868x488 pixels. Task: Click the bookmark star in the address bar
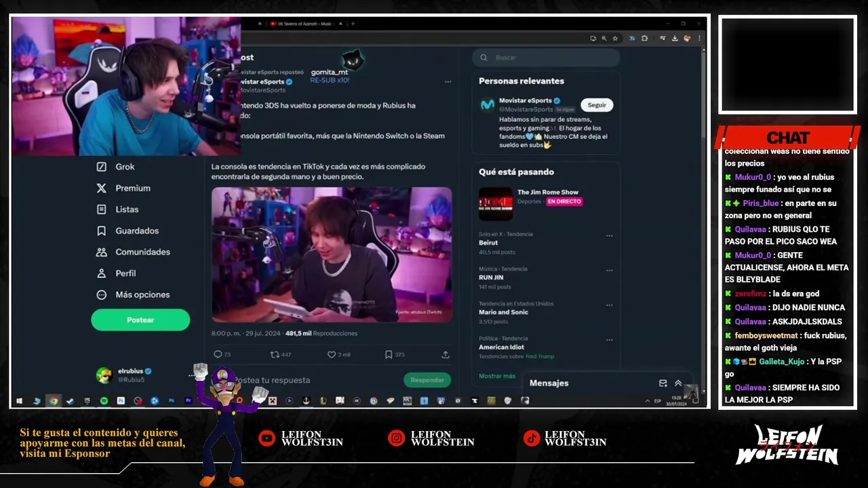pos(615,39)
